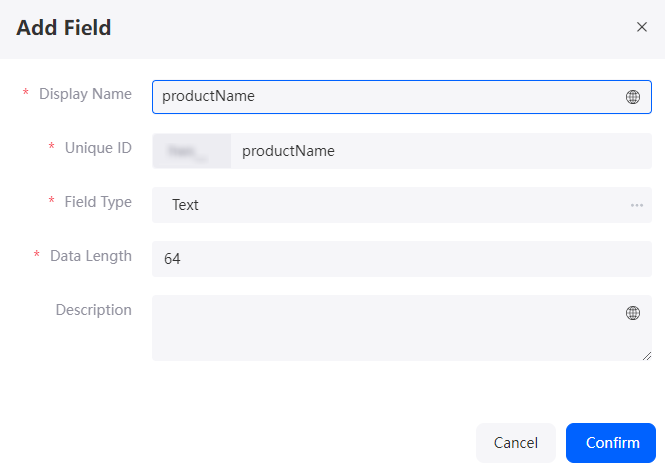The image size is (665, 469).
Task: Cancel the Add Field dialog
Action: pyautogui.click(x=516, y=443)
